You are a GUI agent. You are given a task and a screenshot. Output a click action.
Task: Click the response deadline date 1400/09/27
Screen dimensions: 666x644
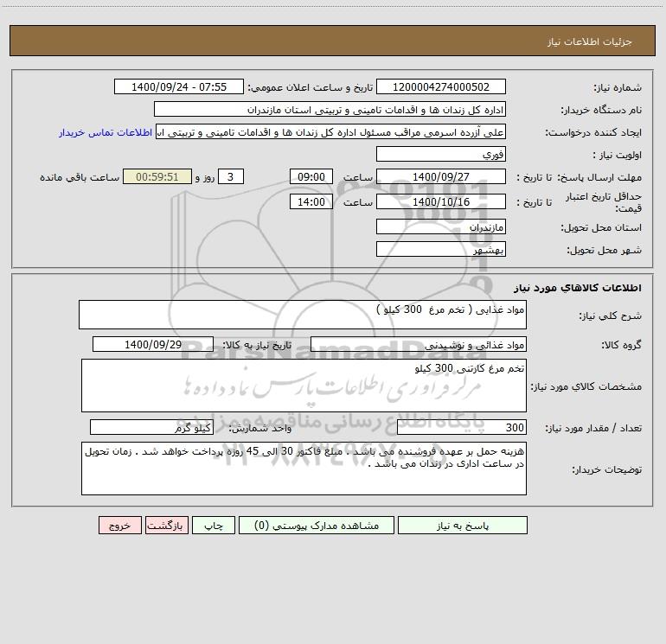pos(441,176)
